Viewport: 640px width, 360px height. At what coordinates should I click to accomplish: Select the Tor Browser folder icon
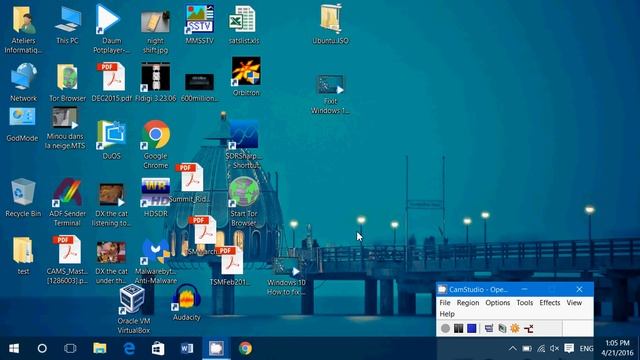(x=67, y=82)
